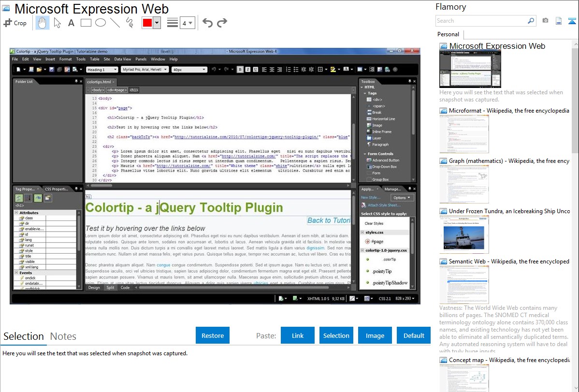This screenshot has width=579, height=392.
Task: Click the Paste Selection button
Action: coord(336,335)
